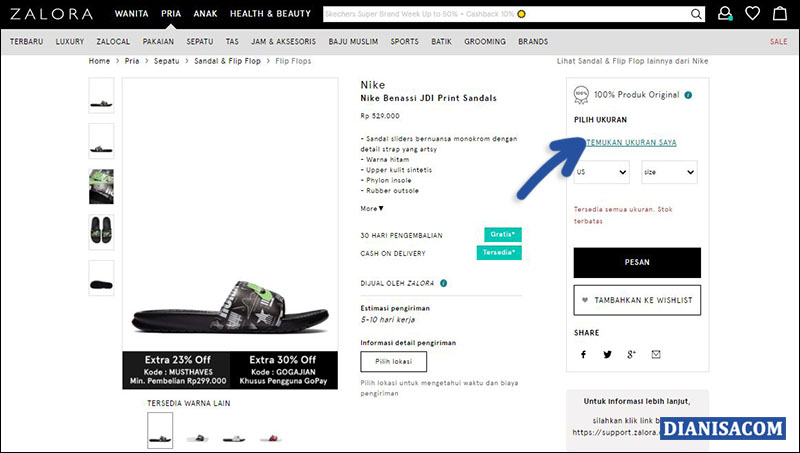This screenshot has height=453, width=800.
Task: Share product on Facebook
Action: point(583,354)
